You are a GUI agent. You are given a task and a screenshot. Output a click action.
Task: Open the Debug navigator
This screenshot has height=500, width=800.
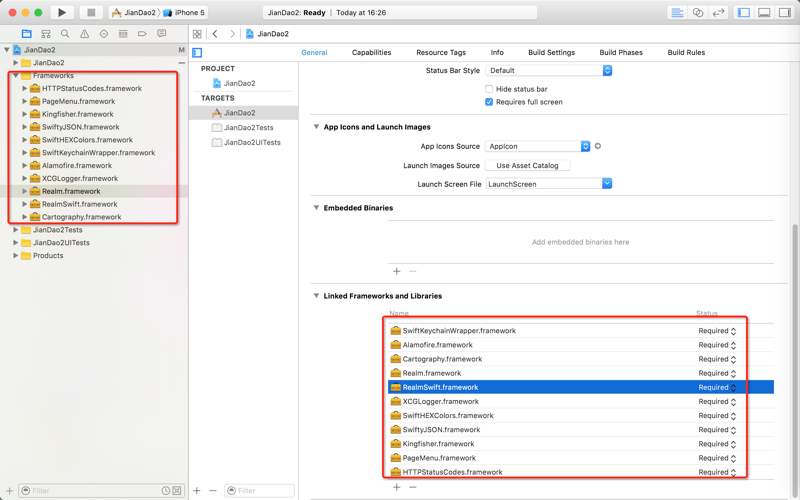(123, 34)
